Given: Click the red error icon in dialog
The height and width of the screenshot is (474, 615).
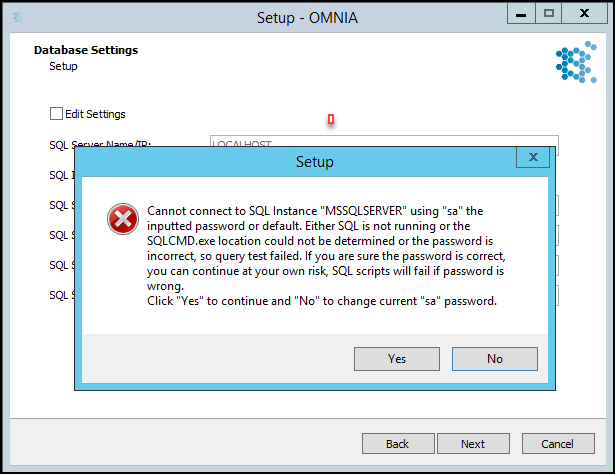Looking at the screenshot, I should point(123,219).
